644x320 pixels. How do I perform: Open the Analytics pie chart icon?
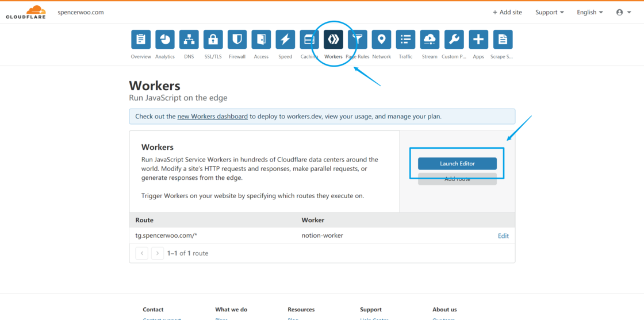pyautogui.click(x=165, y=40)
